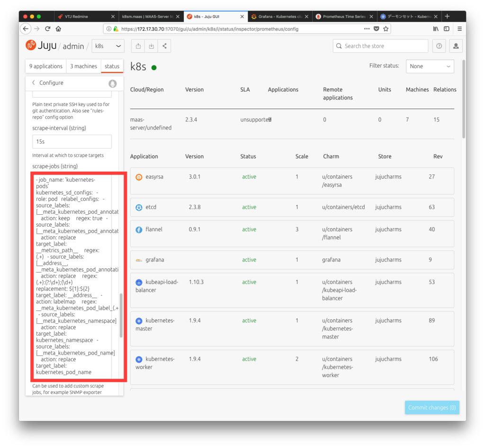
Task: Click the flannel application icon
Action: 139,230
